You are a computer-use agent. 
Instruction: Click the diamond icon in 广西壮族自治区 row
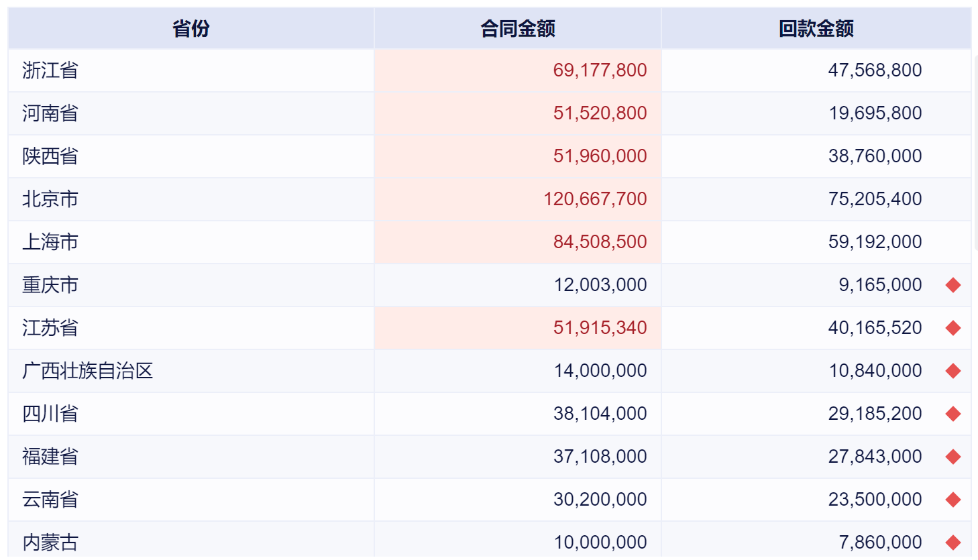[x=953, y=371]
